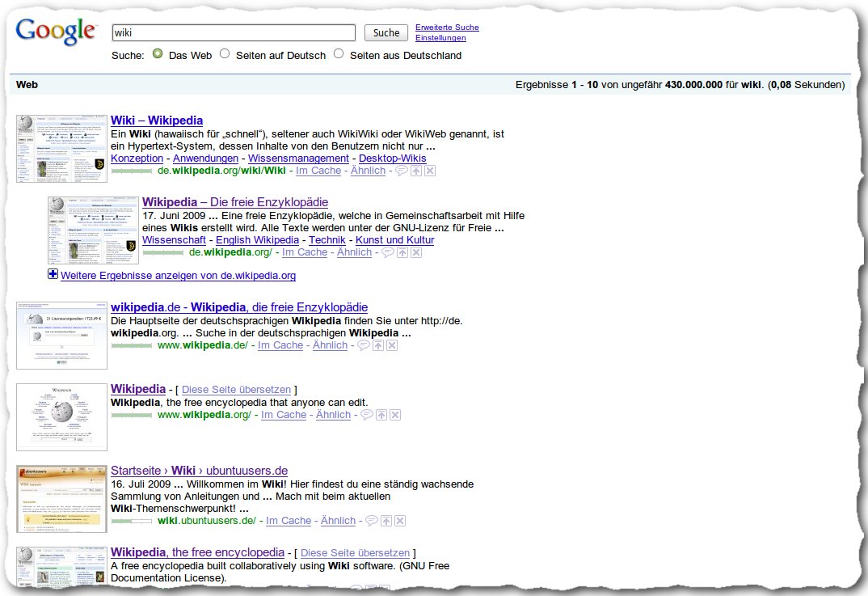Open 'Ähnlich' for de.wikipedia.org/wiki/Wiki
Image resolution: width=868 pixels, height=596 pixels.
368,171
